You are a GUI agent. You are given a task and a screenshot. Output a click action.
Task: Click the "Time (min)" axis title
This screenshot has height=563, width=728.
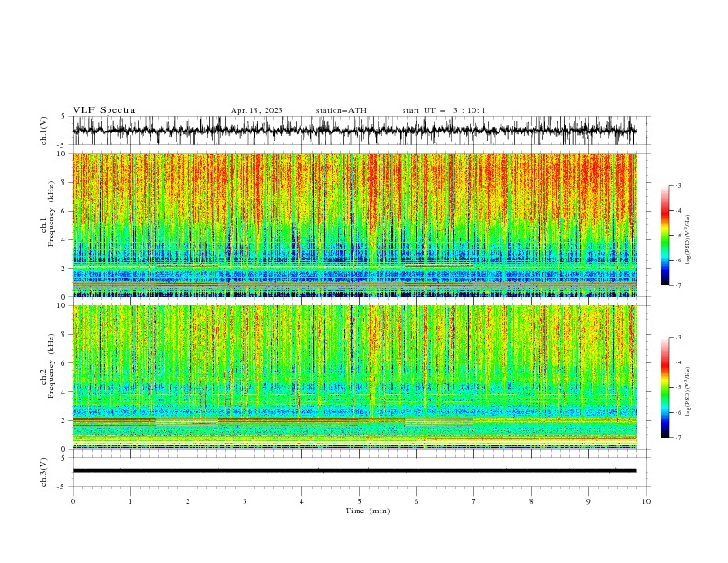pyautogui.click(x=368, y=511)
